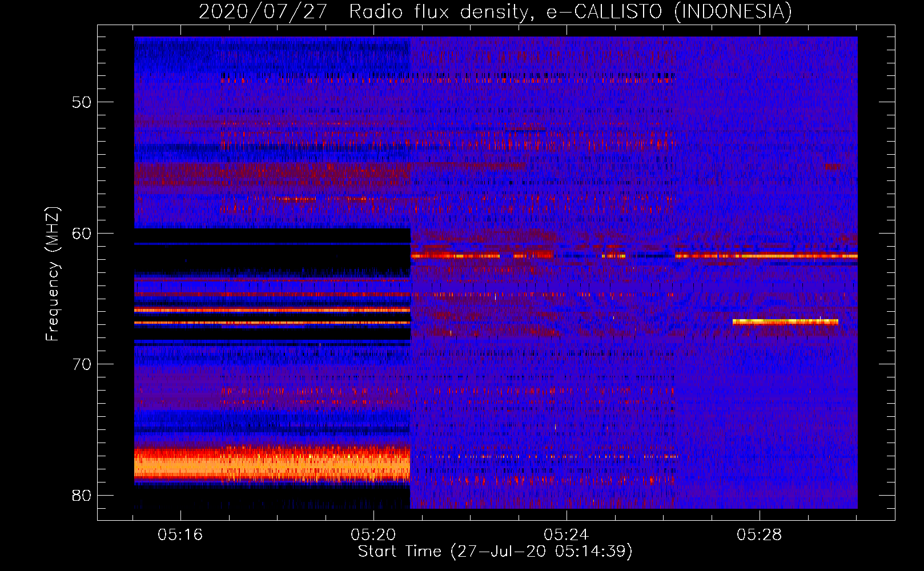The height and width of the screenshot is (571, 924).
Task: Click the date "2020/07/27" in the title
Action: coord(263,11)
